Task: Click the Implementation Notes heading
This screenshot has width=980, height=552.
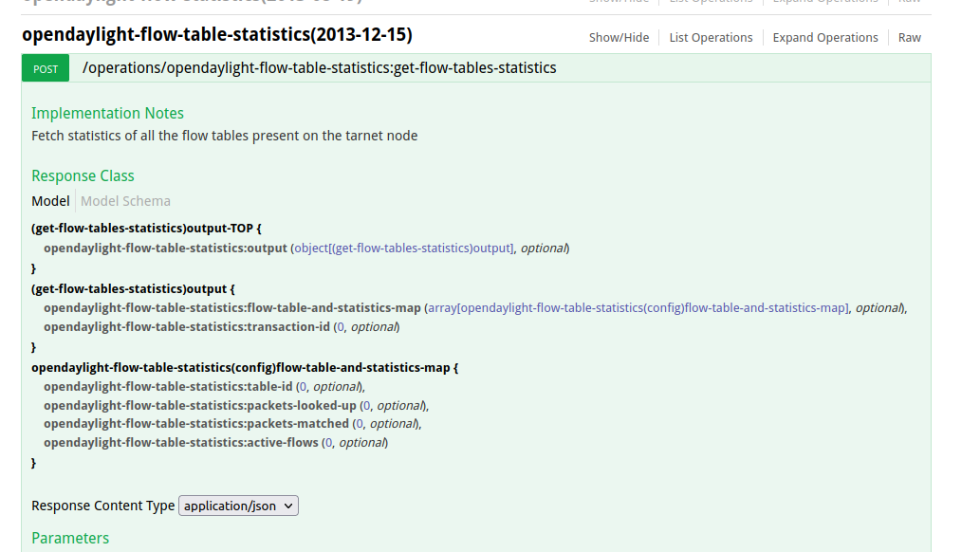Action: (x=107, y=113)
